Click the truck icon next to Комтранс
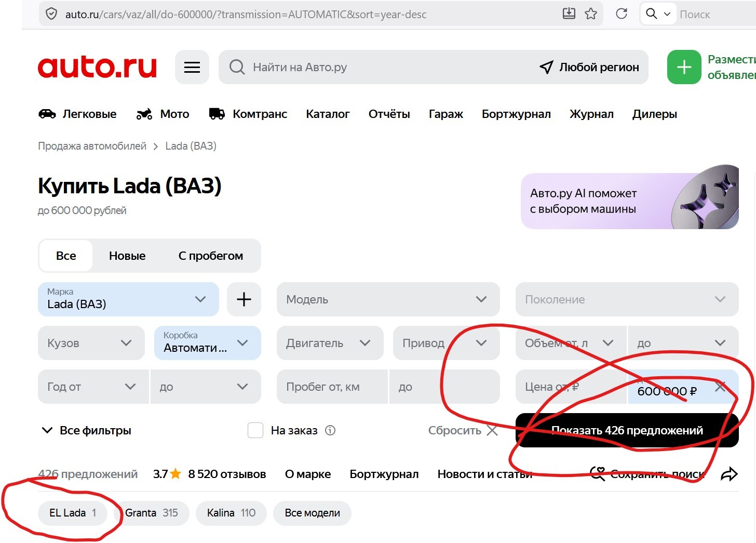Screen dimensions: 756x543 click(x=217, y=114)
